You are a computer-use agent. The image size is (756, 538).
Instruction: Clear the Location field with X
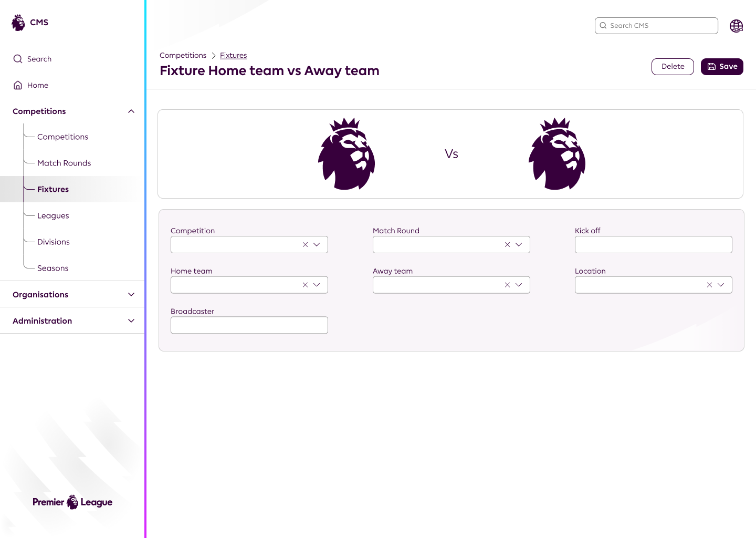[709, 285]
